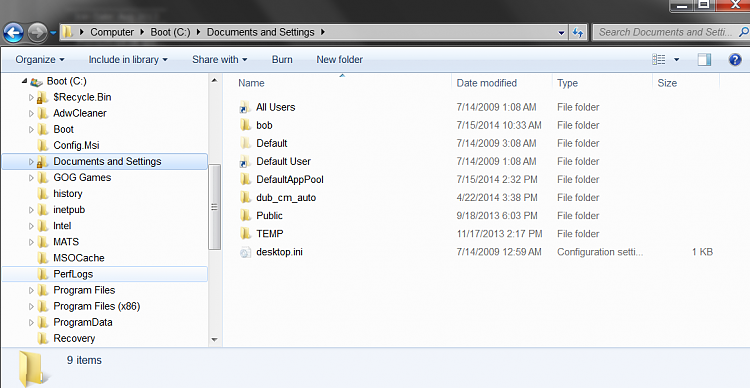Expand the GOG Games tree node
The width and height of the screenshot is (750, 388).
coord(31,178)
